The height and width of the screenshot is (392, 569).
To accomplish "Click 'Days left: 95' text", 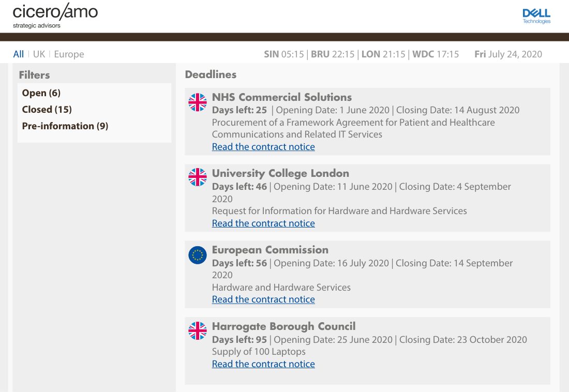I will 239,340.
